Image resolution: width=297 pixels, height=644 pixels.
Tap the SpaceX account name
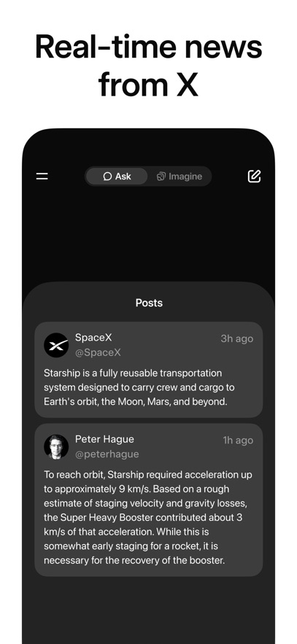pyautogui.click(x=93, y=338)
